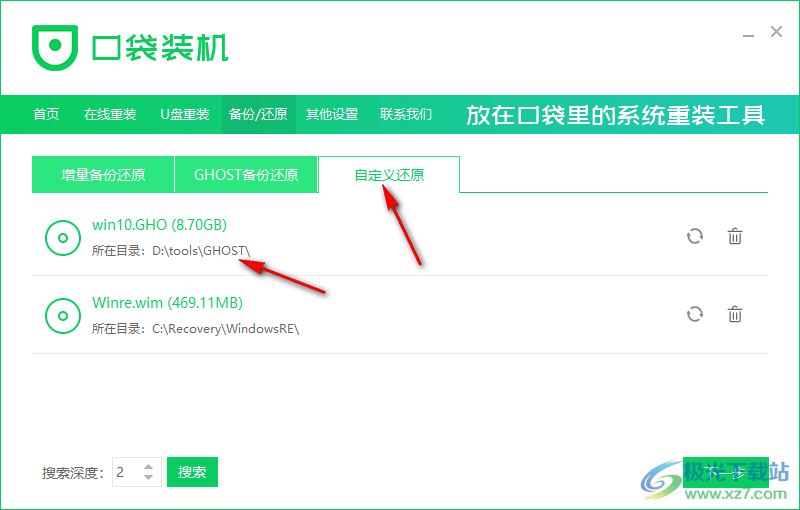Click 联系我们 in the navigation bar
Image resolution: width=800 pixels, height=510 pixels.
tap(406, 114)
